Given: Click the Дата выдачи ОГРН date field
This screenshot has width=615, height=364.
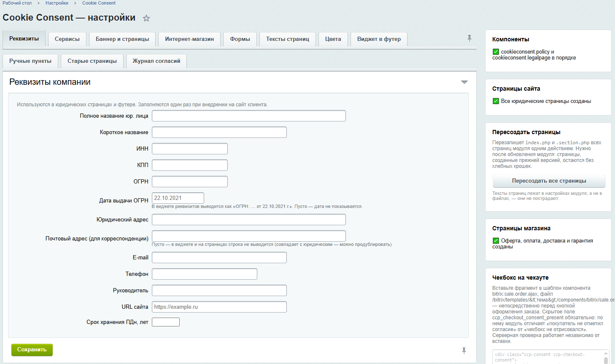Looking at the screenshot, I should click(x=178, y=198).
